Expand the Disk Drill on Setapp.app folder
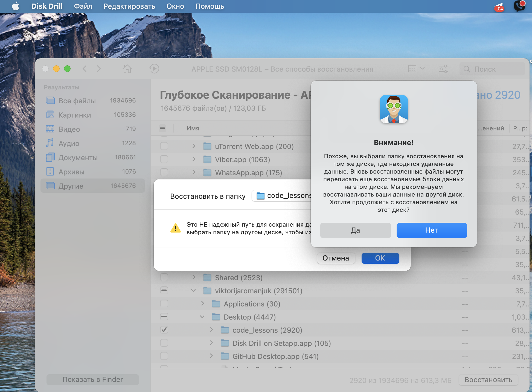The width and height of the screenshot is (532, 392). click(x=211, y=343)
